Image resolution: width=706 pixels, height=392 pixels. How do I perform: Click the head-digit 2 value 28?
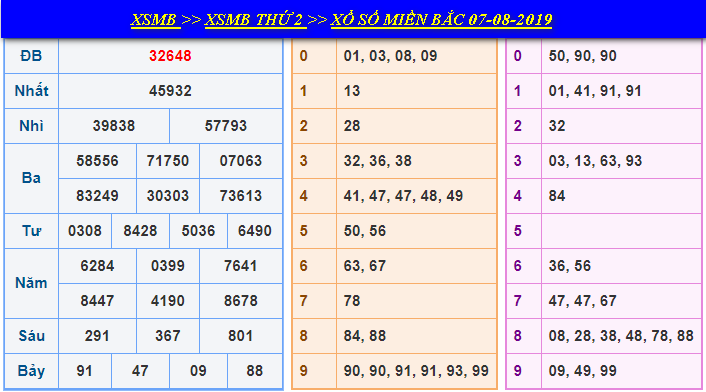(352, 126)
